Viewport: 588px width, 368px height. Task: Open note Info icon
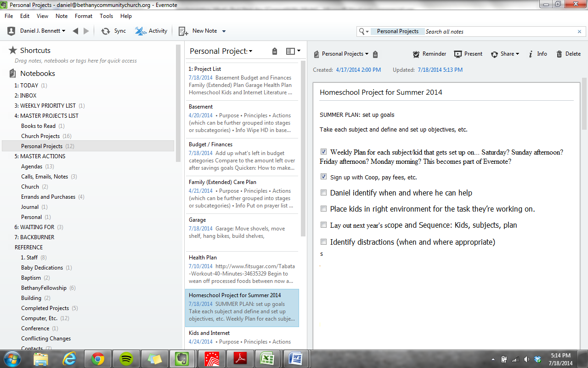point(531,54)
